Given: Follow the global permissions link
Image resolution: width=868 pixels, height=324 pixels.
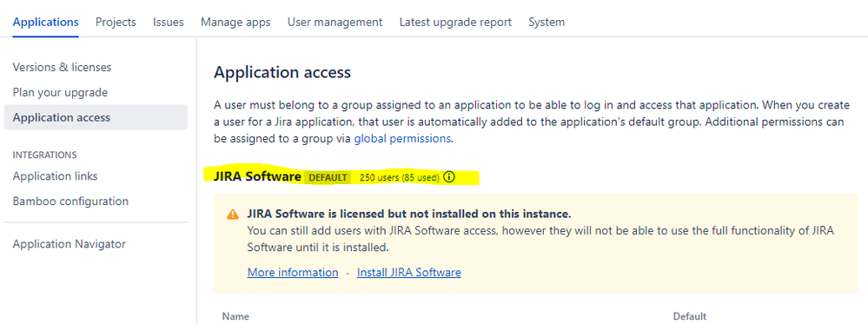Looking at the screenshot, I should tap(402, 138).
